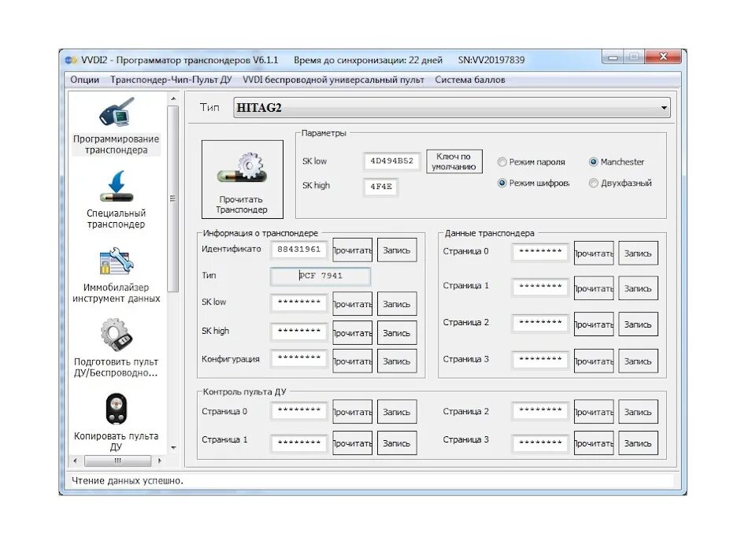
Task: Open the Опции menu
Action: (x=85, y=80)
